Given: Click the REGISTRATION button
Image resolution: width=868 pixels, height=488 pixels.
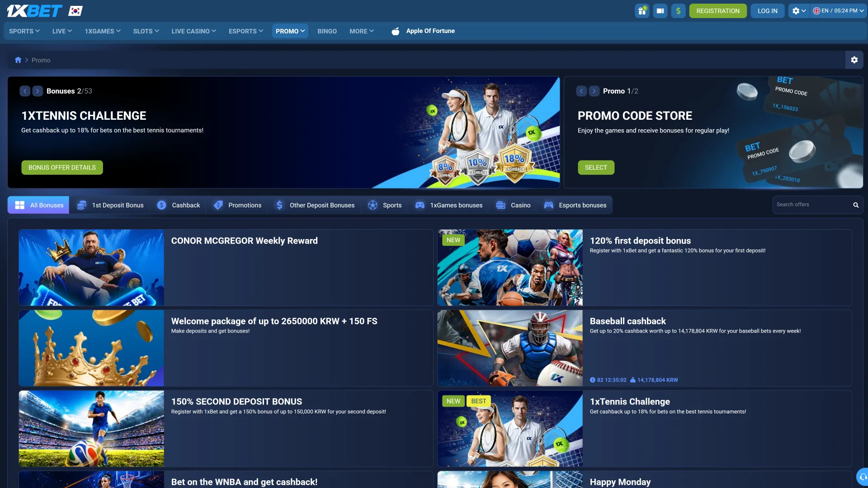Looking at the screenshot, I should pos(718,11).
